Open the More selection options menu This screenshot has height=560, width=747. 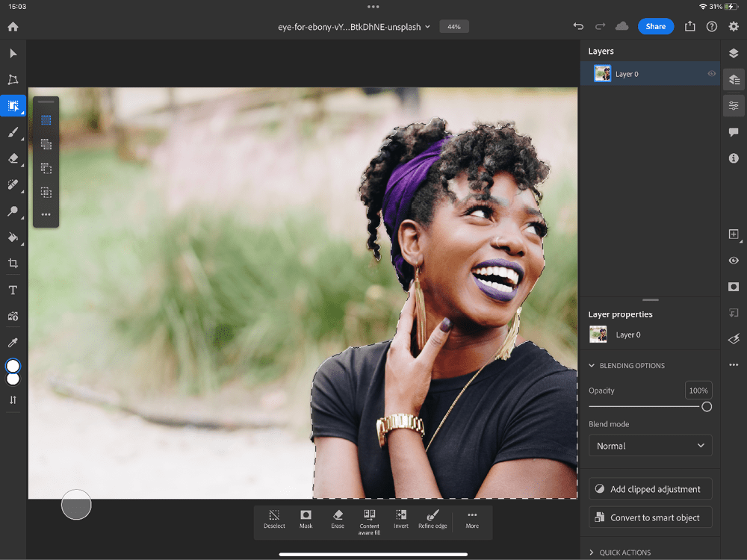(472, 518)
